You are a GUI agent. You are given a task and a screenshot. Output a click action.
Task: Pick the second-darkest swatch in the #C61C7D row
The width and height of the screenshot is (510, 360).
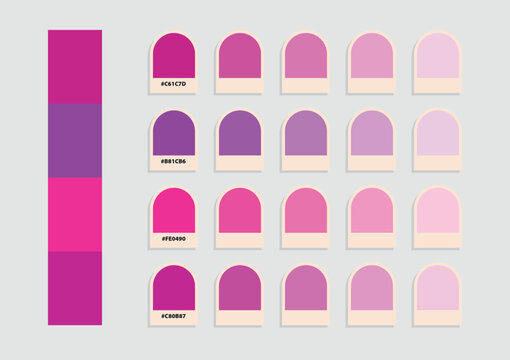[240, 55]
